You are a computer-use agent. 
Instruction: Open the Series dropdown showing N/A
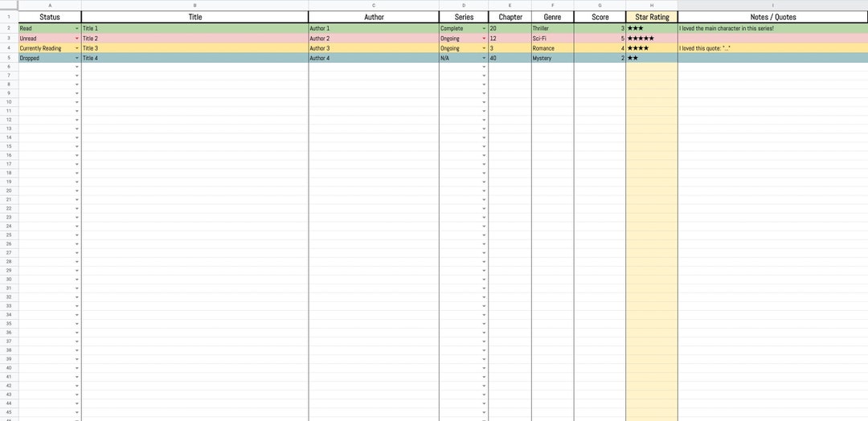[484, 58]
